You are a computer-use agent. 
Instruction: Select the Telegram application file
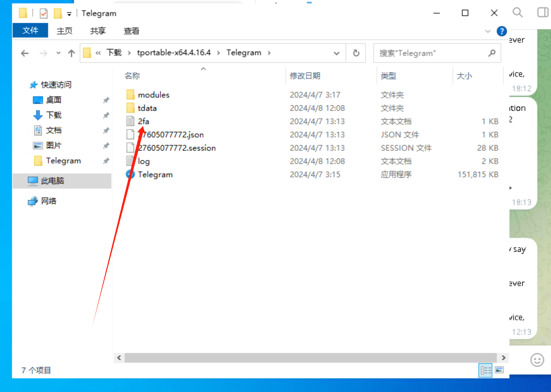click(155, 175)
